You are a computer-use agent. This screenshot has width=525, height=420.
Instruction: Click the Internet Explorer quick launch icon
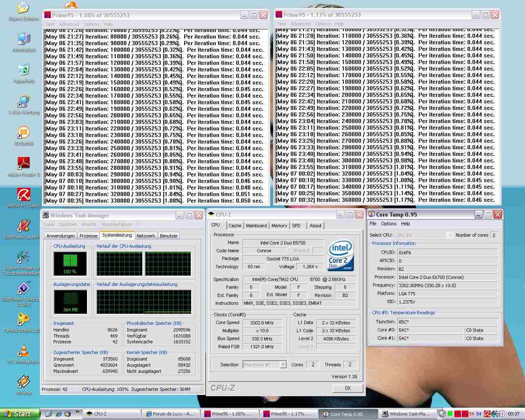(59, 414)
